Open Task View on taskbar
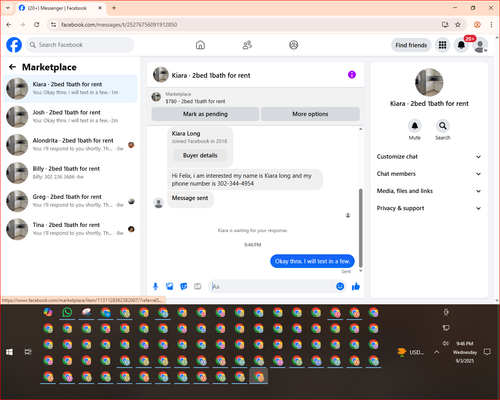This screenshot has width=500, height=400. (x=28, y=352)
